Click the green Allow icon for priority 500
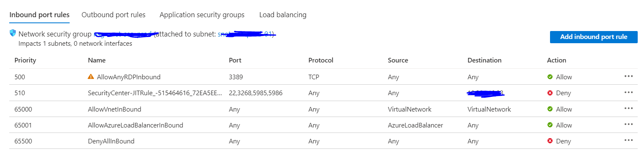This screenshot has height=156, width=644. coord(550,77)
